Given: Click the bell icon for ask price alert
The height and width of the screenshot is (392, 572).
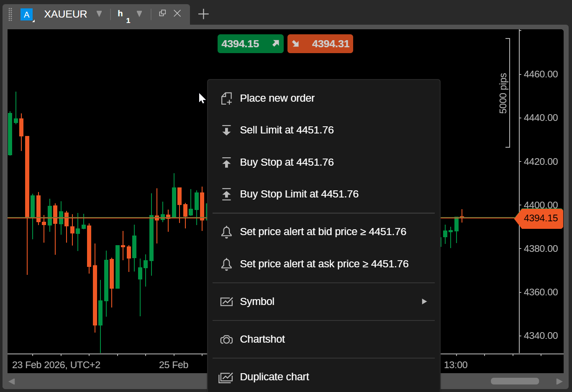Looking at the screenshot, I should pyautogui.click(x=226, y=264).
